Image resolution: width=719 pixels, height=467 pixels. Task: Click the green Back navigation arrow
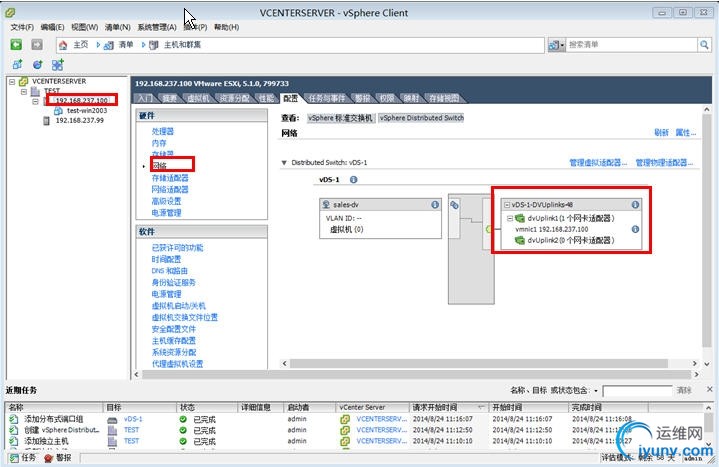pos(16,44)
